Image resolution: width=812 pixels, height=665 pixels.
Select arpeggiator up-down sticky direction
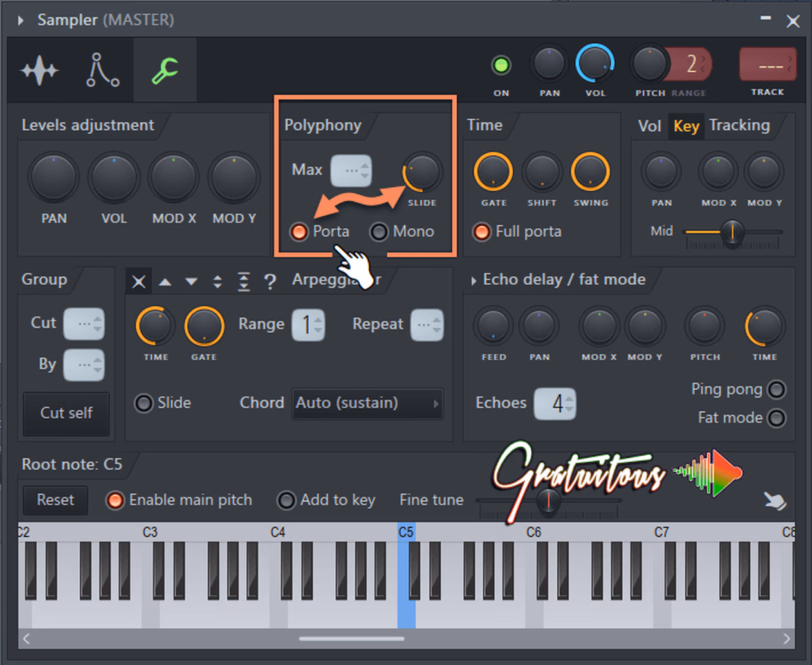pyautogui.click(x=244, y=282)
